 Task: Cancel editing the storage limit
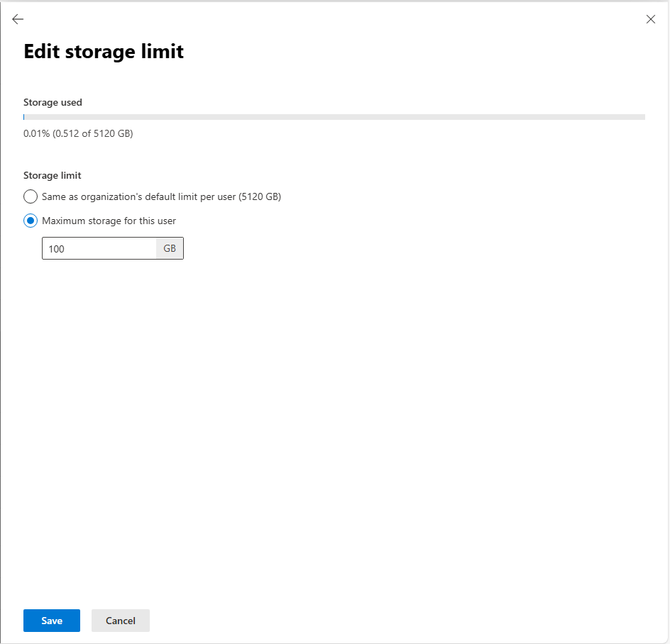coord(121,621)
